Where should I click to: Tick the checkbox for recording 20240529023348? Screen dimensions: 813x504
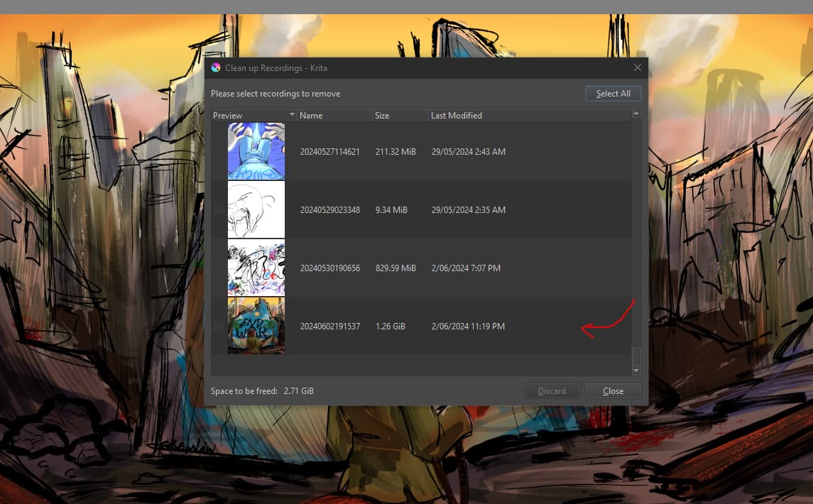219,209
